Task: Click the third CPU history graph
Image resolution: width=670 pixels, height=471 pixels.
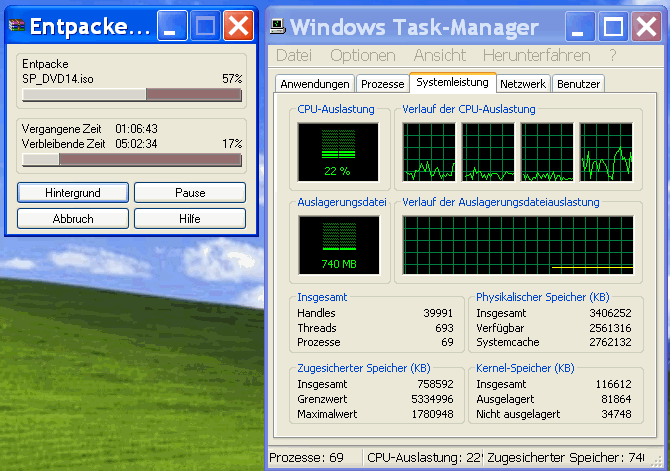Action: tap(547, 152)
